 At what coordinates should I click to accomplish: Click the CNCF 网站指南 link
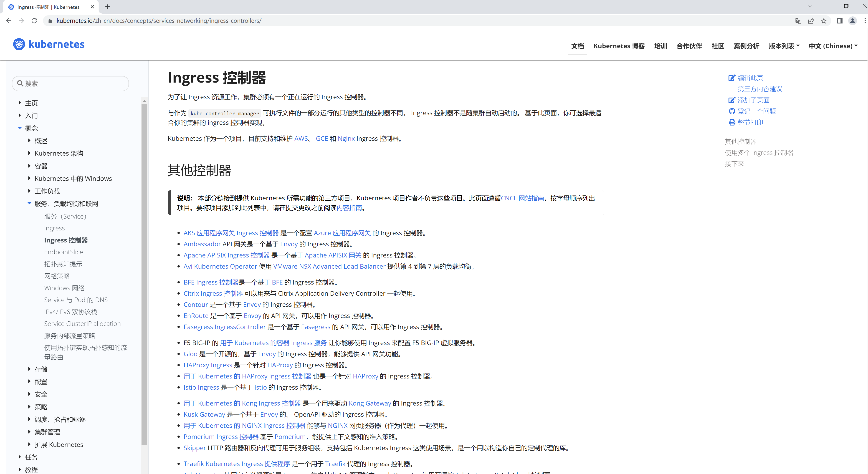click(x=522, y=198)
